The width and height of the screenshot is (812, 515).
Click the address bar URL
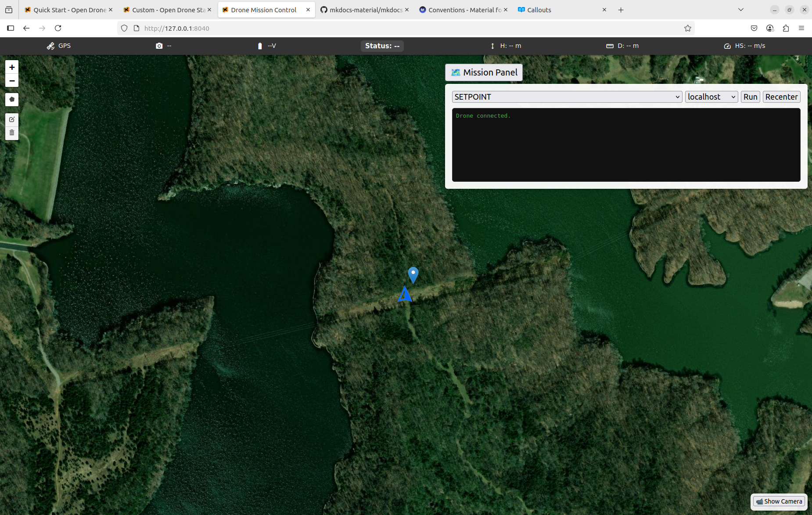pyautogui.click(x=176, y=28)
